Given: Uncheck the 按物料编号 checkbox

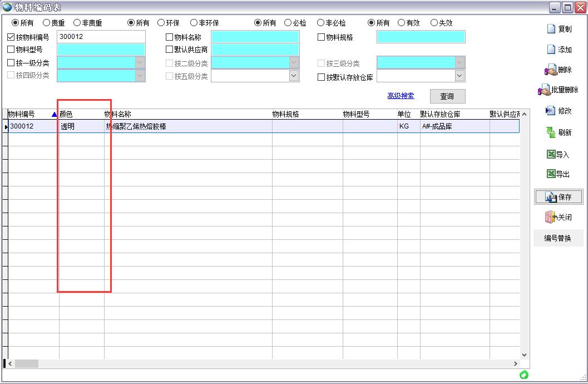Looking at the screenshot, I should (11, 37).
